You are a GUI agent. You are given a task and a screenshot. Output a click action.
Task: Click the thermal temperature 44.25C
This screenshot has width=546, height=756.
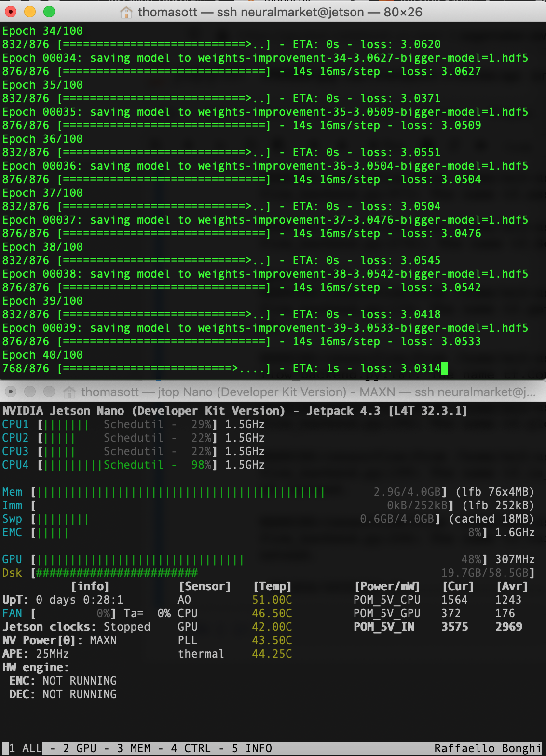[272, 654]
